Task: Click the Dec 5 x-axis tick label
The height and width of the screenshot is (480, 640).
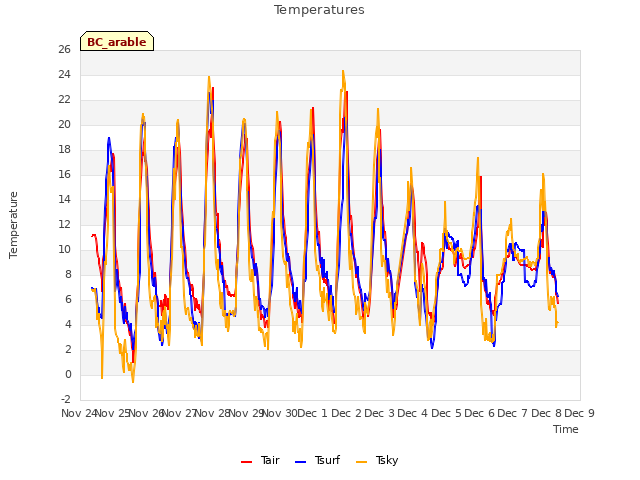Action: coord(446,413)
